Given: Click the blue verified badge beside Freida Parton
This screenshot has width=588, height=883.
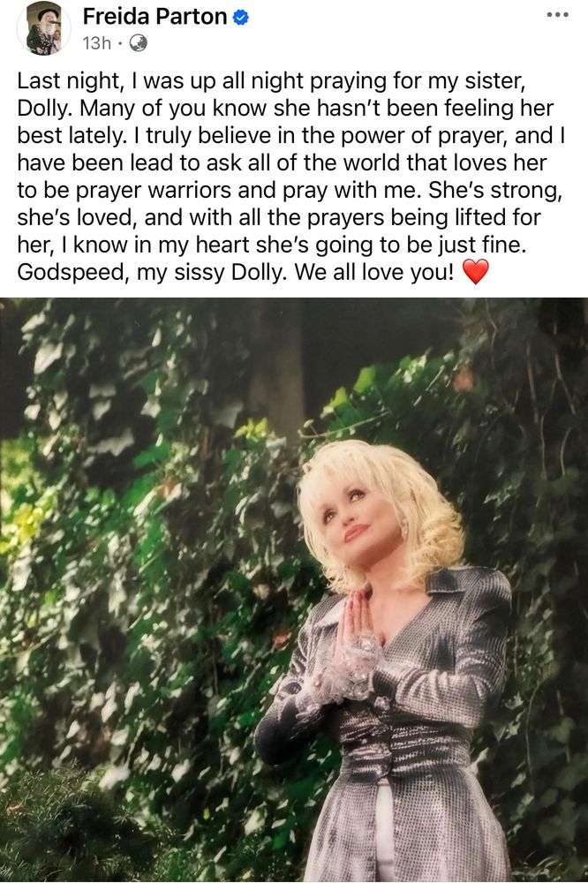Looking at the screenshot, I should coord(241,18).
